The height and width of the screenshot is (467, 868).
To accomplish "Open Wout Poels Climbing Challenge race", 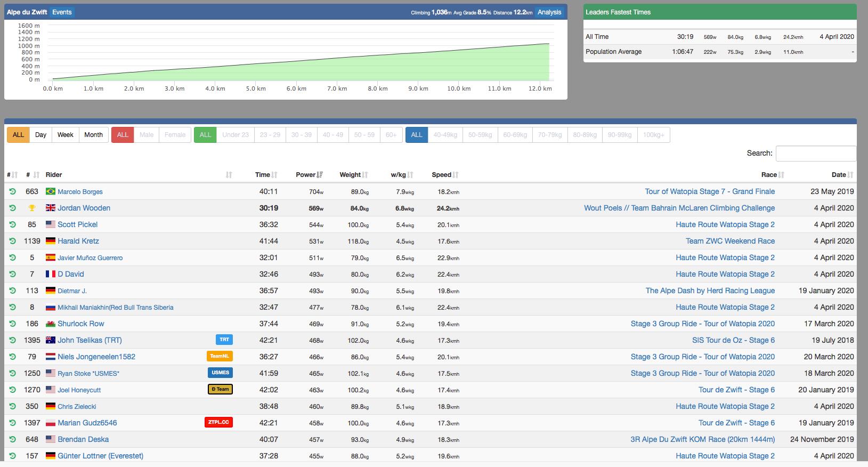I will [x=679, y=208].
